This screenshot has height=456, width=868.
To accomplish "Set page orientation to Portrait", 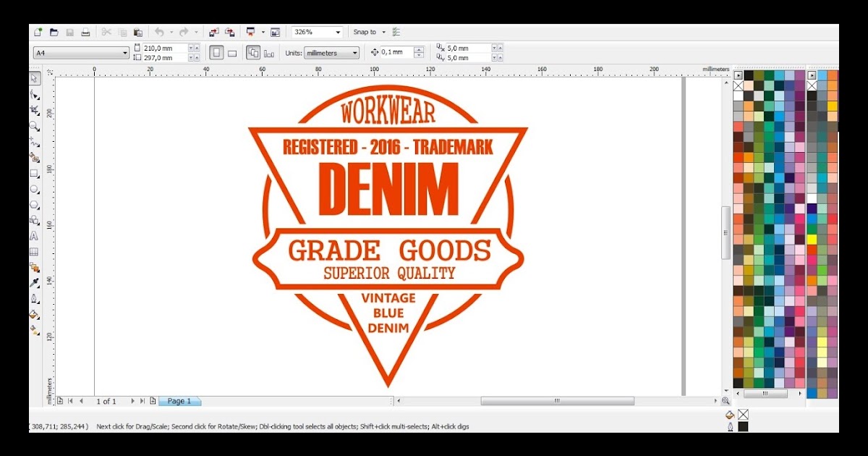I will [216, 53].
